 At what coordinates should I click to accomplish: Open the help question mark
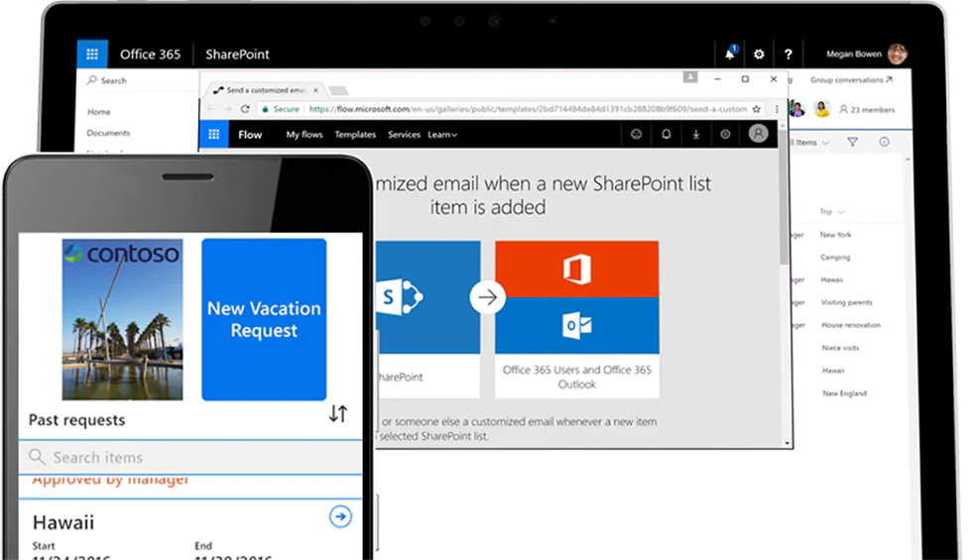pyautogui.click(x=788, y=55)
